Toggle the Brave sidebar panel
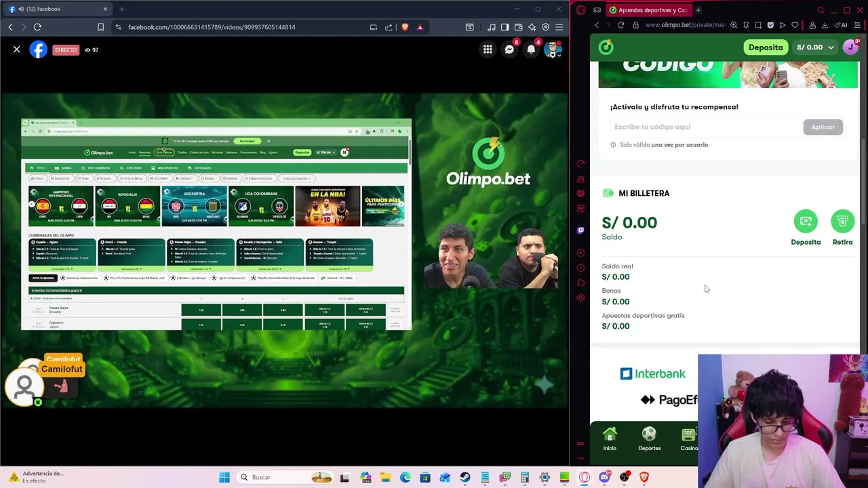 coord(505,27)
